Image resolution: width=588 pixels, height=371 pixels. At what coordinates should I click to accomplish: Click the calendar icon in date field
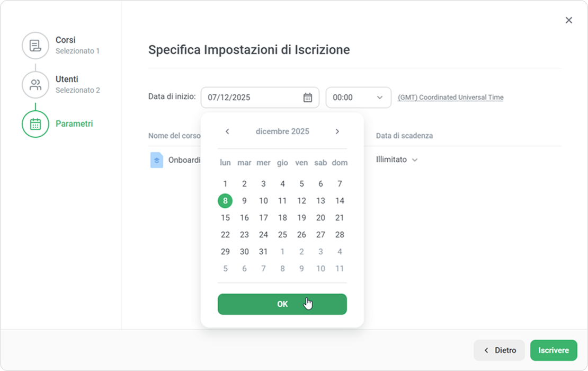pos(308,98)
